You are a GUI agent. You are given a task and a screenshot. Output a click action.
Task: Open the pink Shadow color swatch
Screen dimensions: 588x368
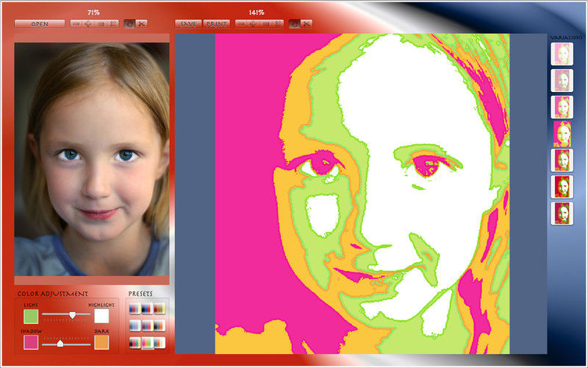coord(31,342)
